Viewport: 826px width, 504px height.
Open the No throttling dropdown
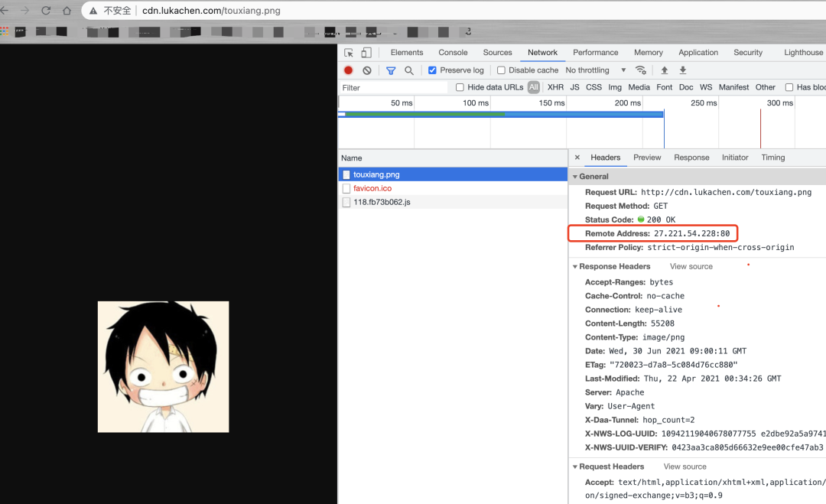click(595, 70)
